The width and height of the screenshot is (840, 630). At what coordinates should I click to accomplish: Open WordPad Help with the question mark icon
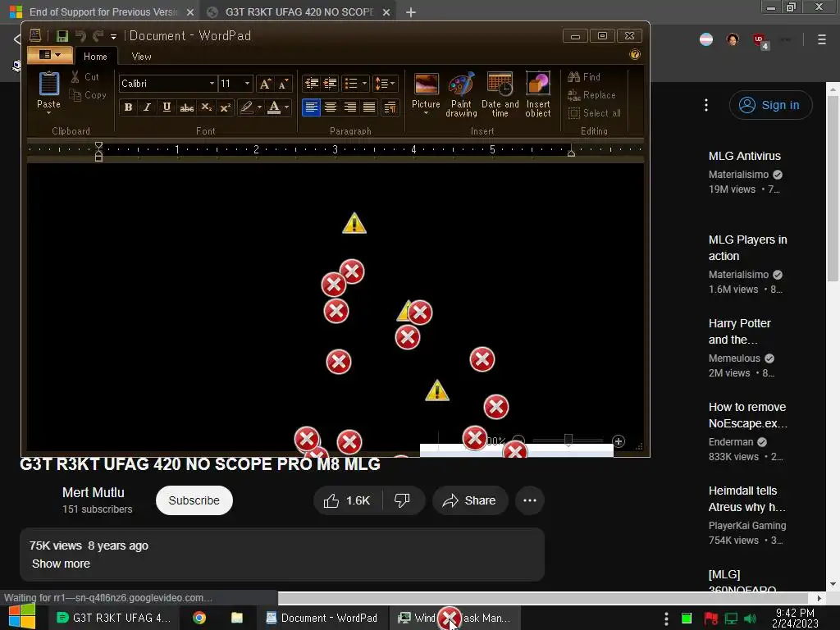click(635, 54)
